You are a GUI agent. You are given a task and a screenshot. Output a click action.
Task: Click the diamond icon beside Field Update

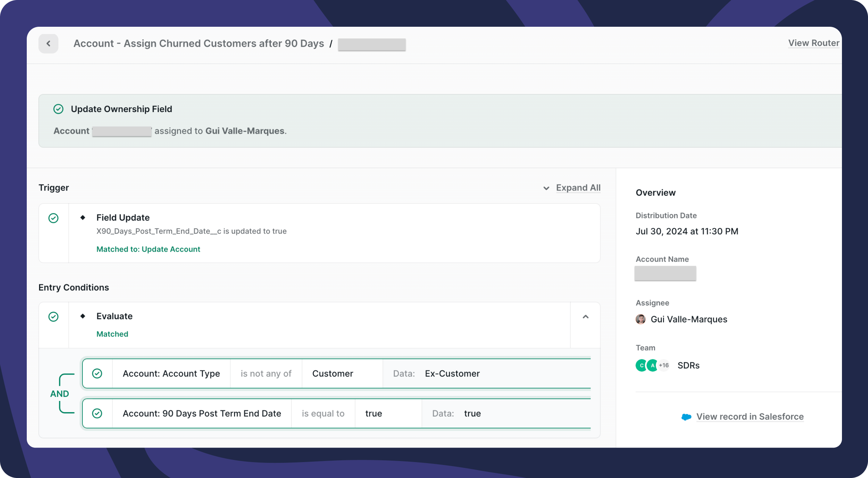(x=83, y=217)
